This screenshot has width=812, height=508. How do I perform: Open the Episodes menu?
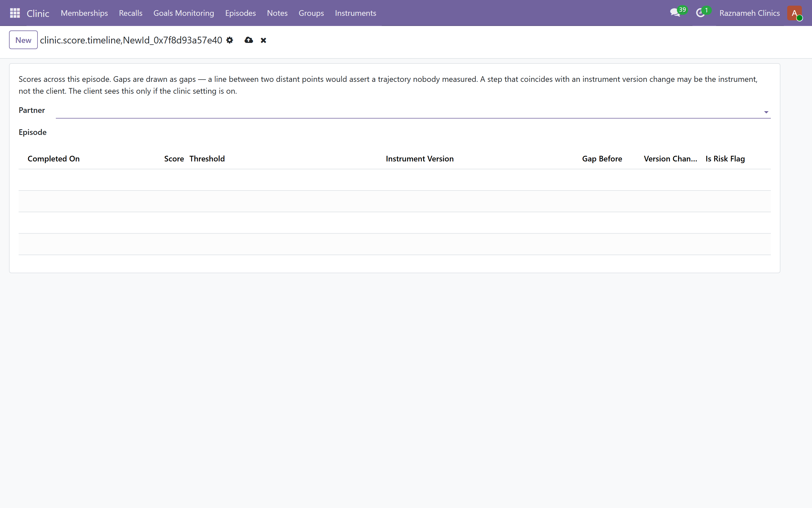pos(240,13)
